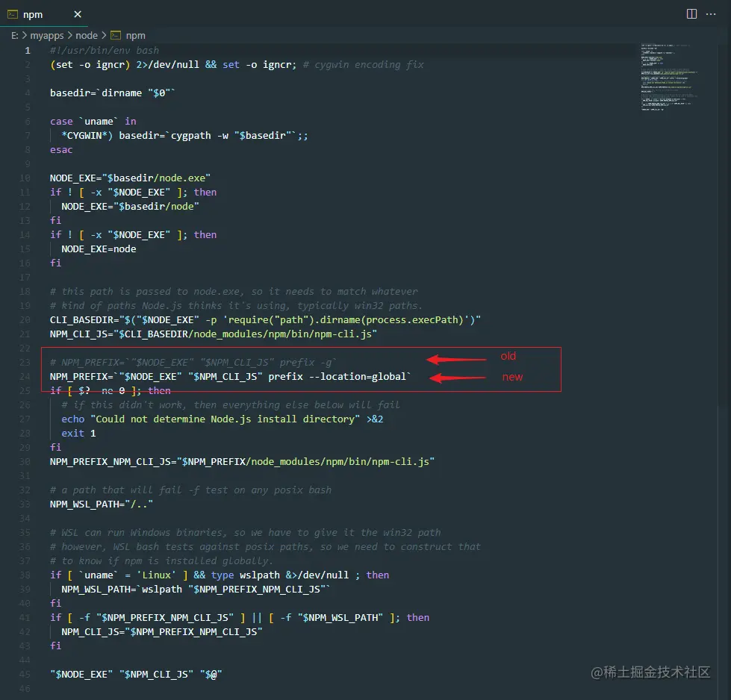The image size is (731, 700).
Task: Click final "$NODE_EXE" "$NPM_CLI_JS" "$@" line
Action: (136, 675)
